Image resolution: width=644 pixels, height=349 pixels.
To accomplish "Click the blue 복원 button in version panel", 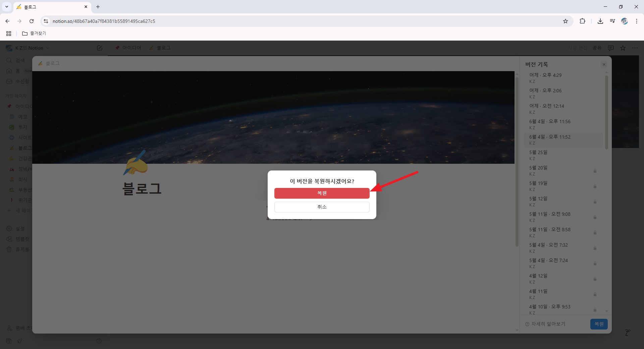I will [x=599, y=324].
